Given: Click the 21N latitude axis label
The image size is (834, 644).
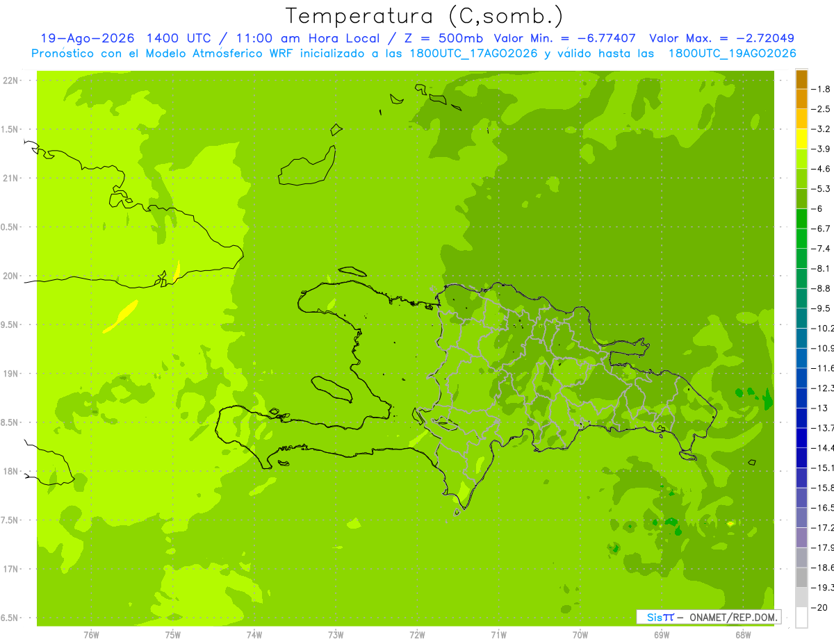Looking at the screenshot, I should 10,179.
